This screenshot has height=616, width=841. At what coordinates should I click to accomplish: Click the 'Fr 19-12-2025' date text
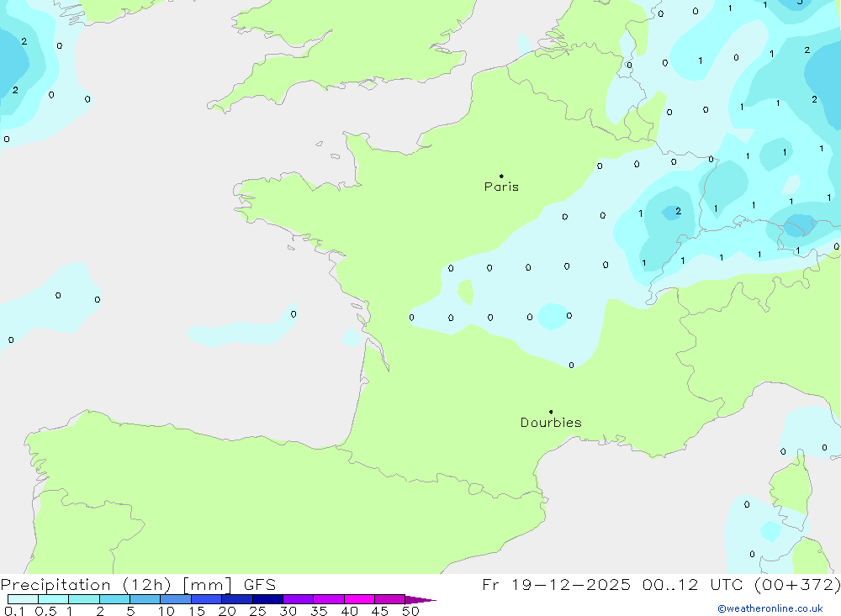click(x=556, y=585)
